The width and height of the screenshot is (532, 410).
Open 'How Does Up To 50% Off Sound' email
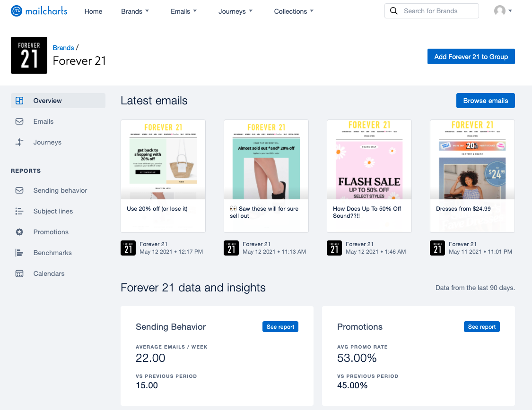(x=369, y=176)
